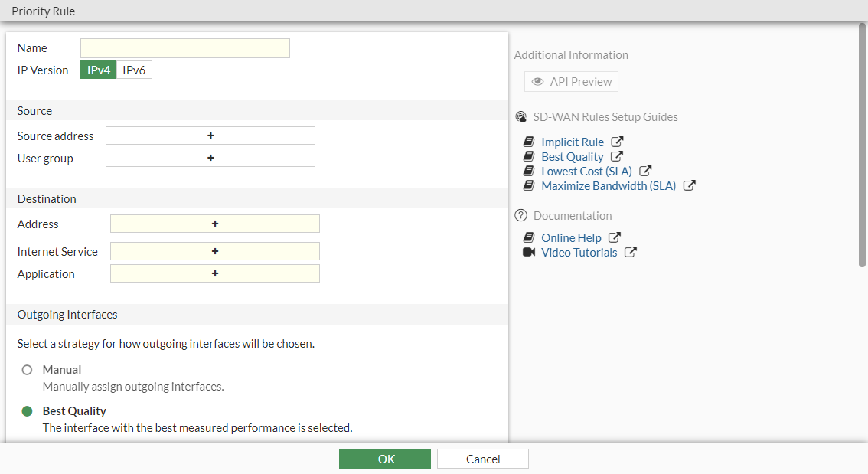The image size is (868, 474).
Task: Click into the Name text field
Action: pos(185,48)
